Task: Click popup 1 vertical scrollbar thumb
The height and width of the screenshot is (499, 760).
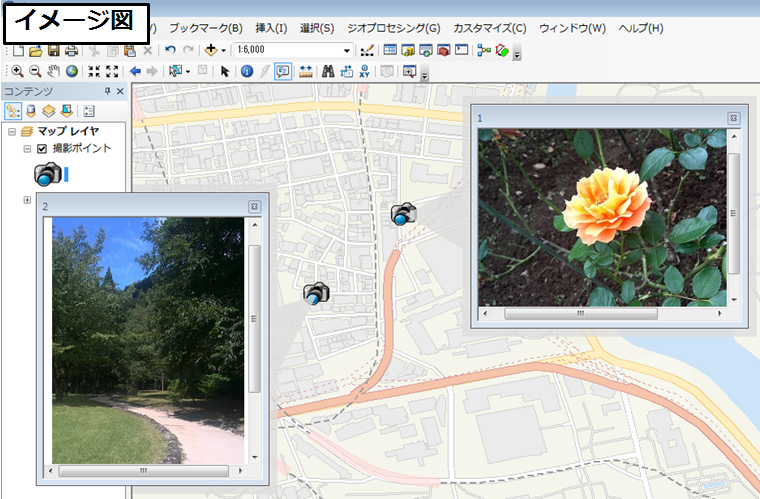Action: tap(734, 213)
